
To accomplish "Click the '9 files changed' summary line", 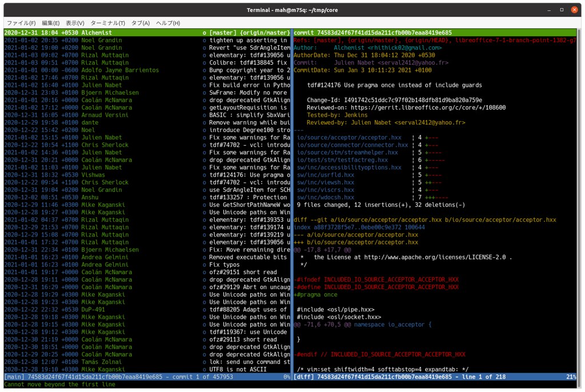I will [x=381, y=205].
